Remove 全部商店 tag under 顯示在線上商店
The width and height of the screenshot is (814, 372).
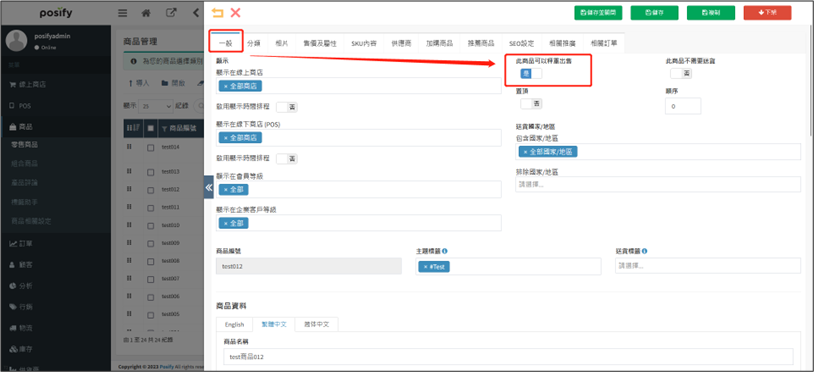pos(226,86)
